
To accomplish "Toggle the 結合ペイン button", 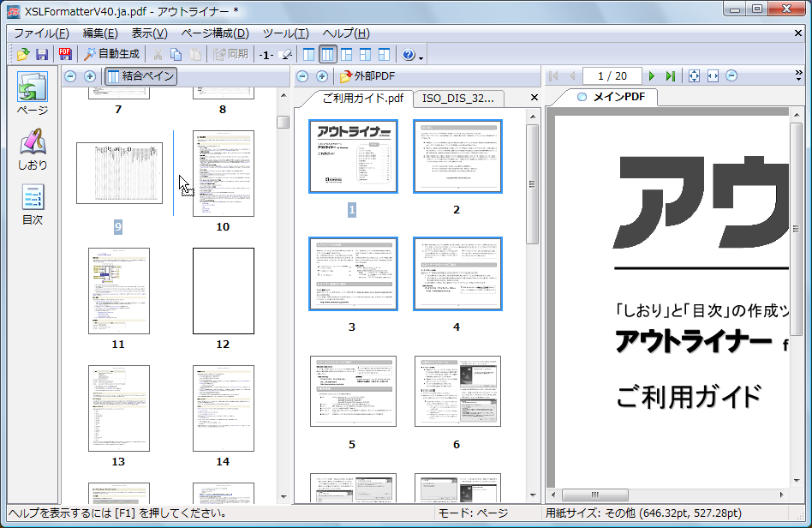I will (x=140, y=76).
